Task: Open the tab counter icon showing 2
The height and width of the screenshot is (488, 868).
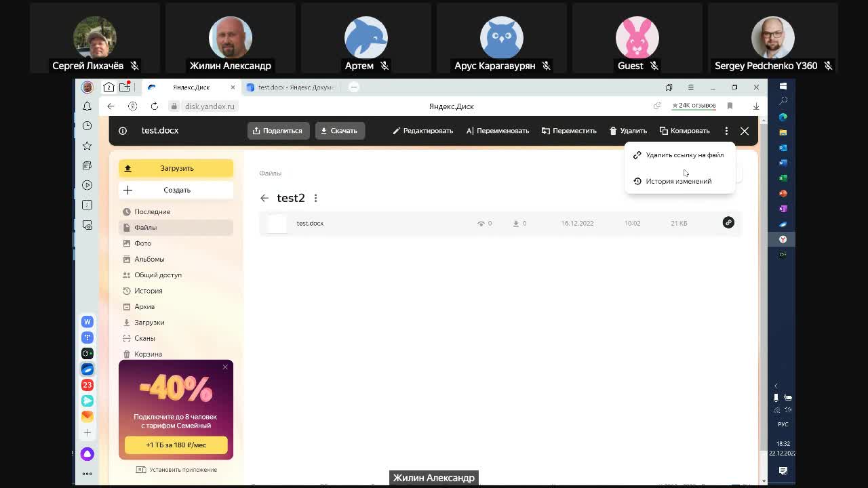Action: click(x=108, y=87)
